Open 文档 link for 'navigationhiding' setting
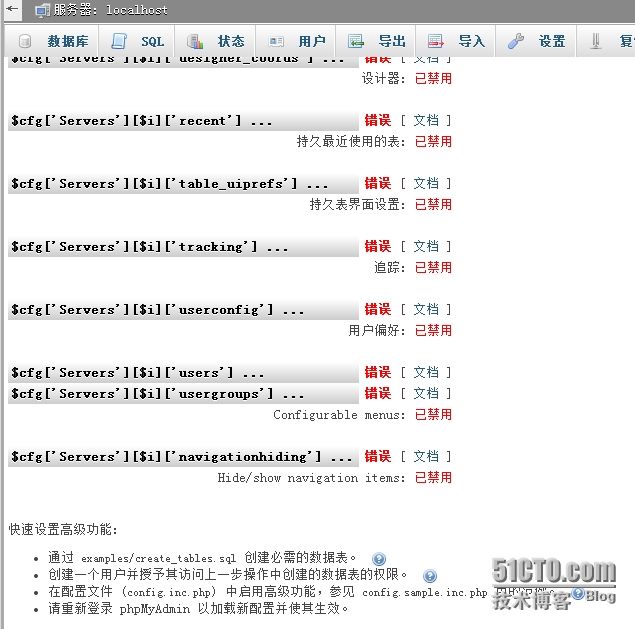 point(426,456)
